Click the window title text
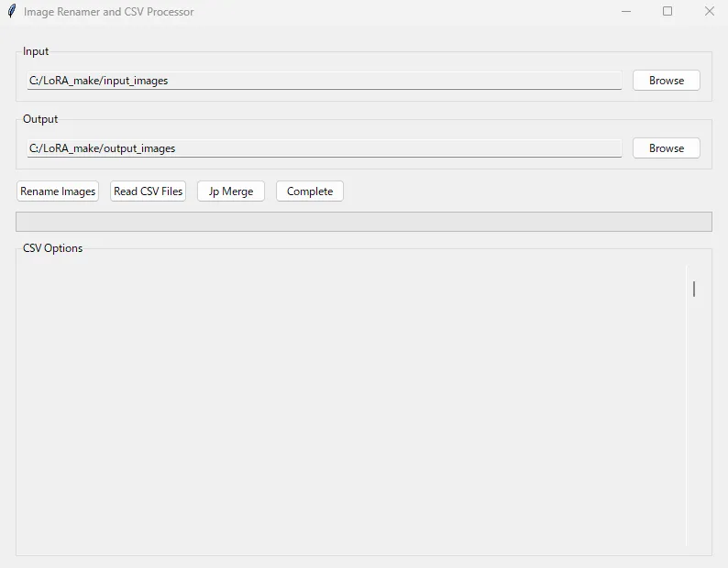Viewport: 728px width, 568px height. (108, 12)
